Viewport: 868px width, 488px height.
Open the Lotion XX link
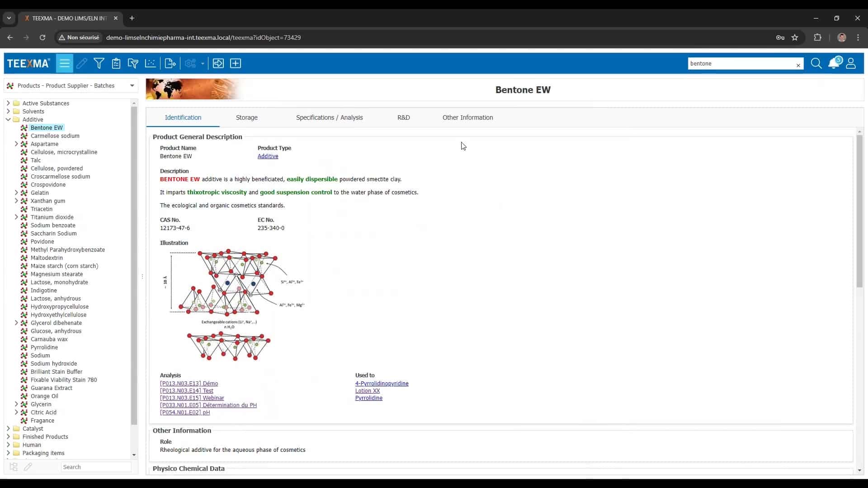point(367,390)
